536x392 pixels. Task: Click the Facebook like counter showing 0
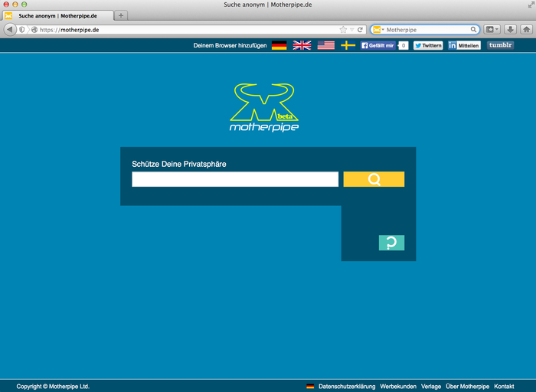pos(404,45)
